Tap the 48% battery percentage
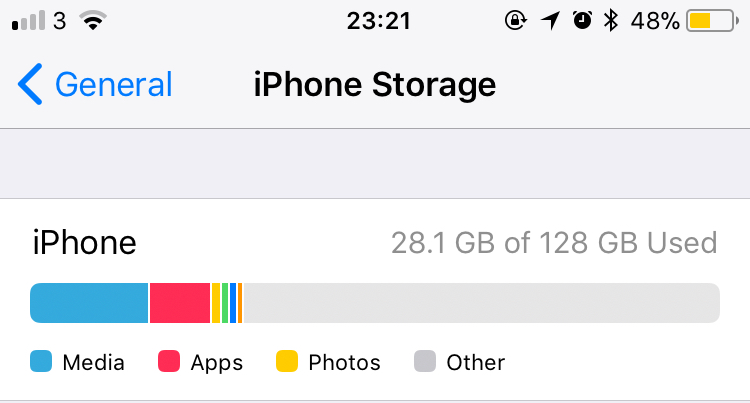 pyautogui.click(x=655, y=21)
